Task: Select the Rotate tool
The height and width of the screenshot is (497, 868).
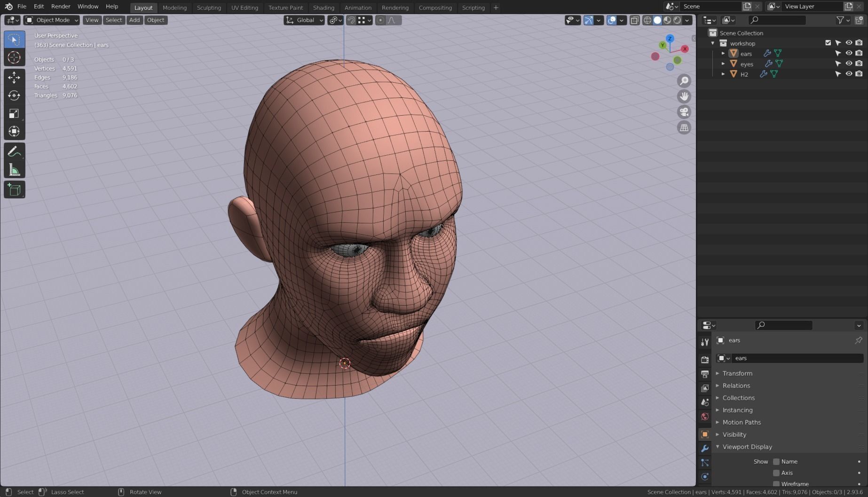Action: pos(14,95)
